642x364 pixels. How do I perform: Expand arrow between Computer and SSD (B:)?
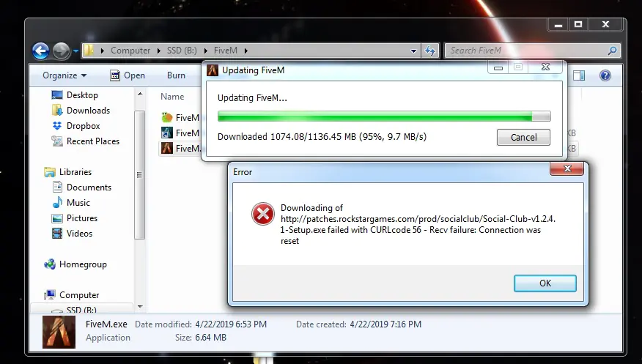[159, 51]
